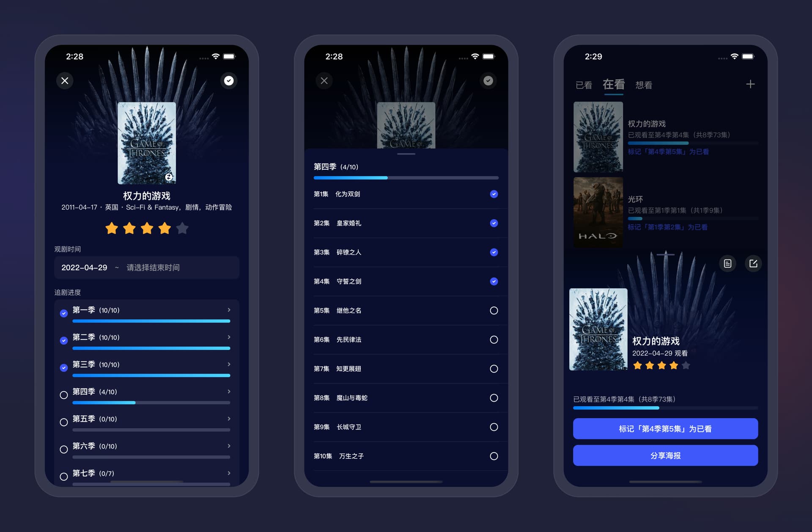Select the end date field 请选择结束时间
This screenshot has width=812, height=532.
pos(153,267)
